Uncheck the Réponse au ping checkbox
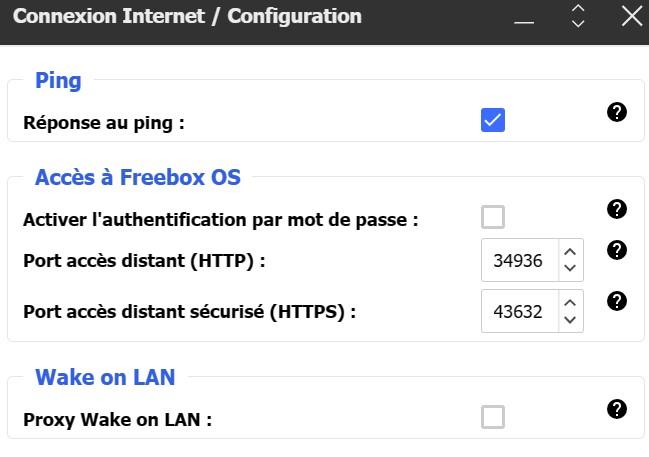The height and width of the screenshot is (457, 649). (493, 120)
